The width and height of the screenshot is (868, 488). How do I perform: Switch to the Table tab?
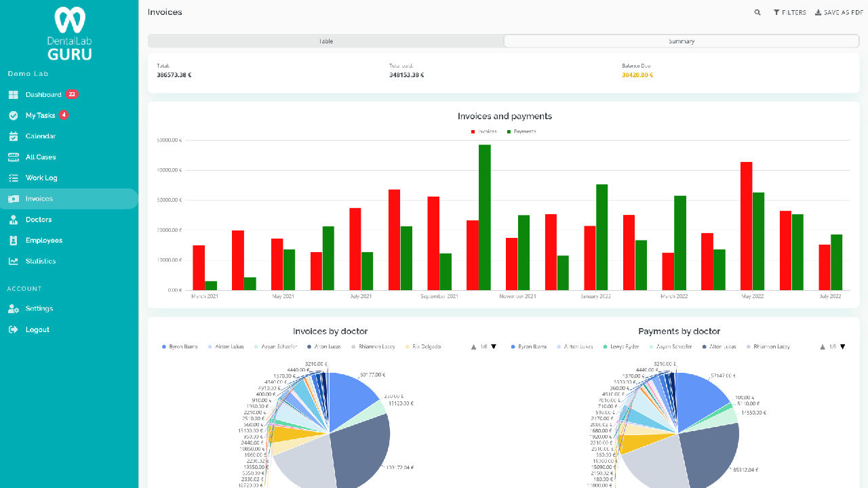(326, 41)
